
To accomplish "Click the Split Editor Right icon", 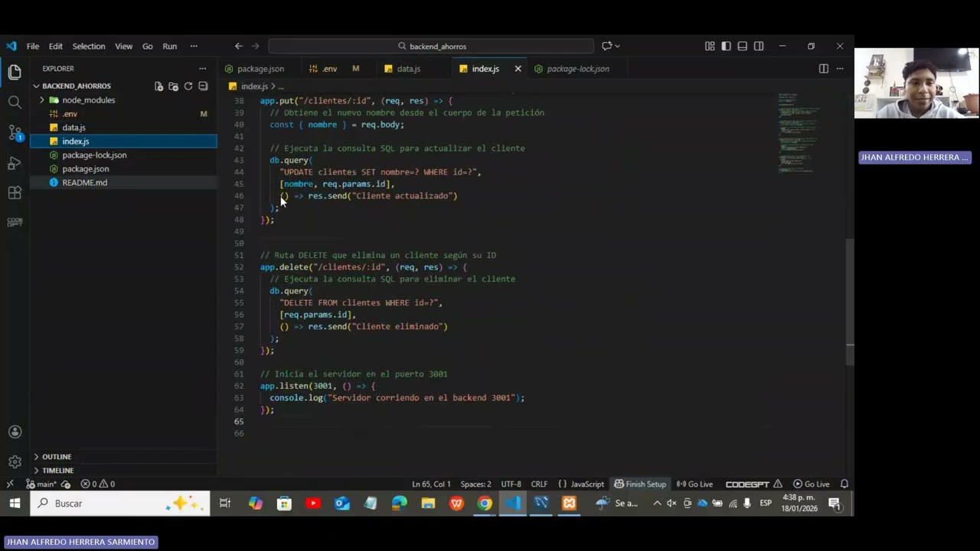I will pyautogui.click(x=823, y=69).
